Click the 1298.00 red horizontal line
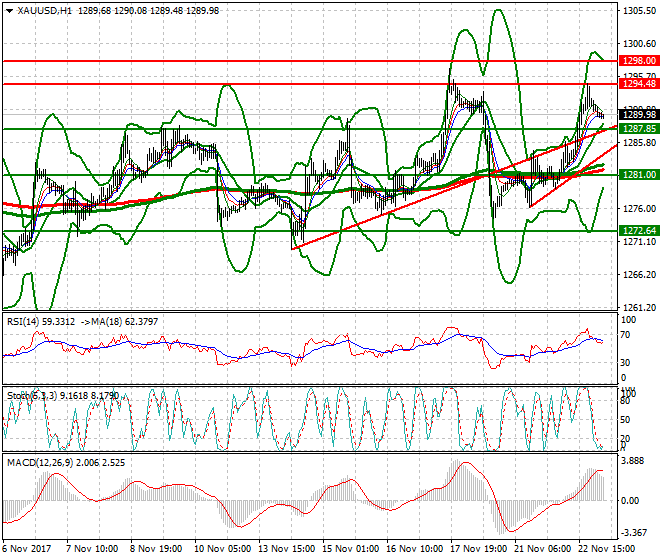Screen dimensions: 660x560 (300, 61)
